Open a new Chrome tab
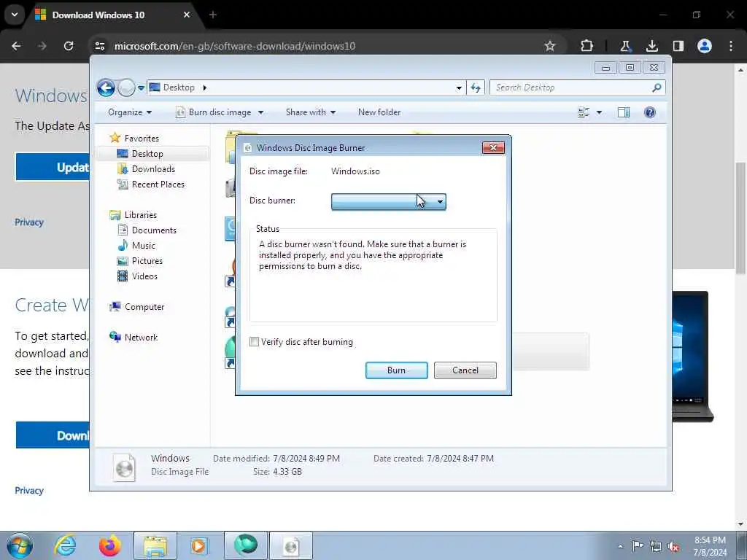The height and width of the screenshot is (560, 747). (213, 15)
